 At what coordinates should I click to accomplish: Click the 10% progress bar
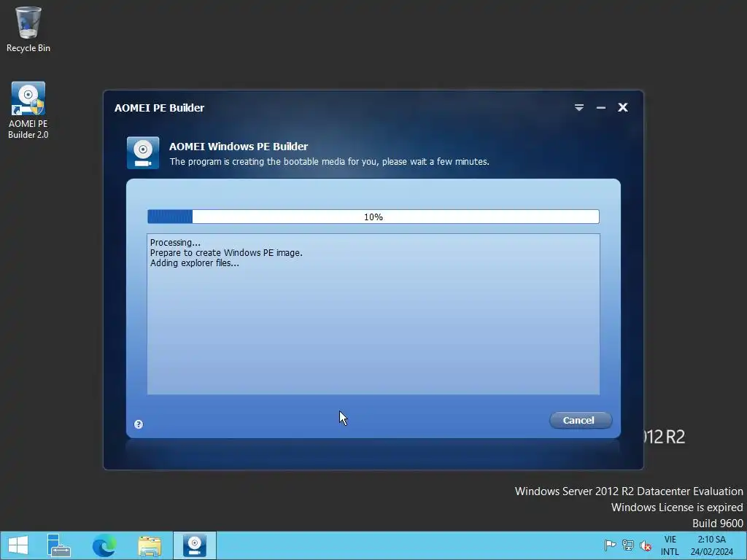(373, 217)
